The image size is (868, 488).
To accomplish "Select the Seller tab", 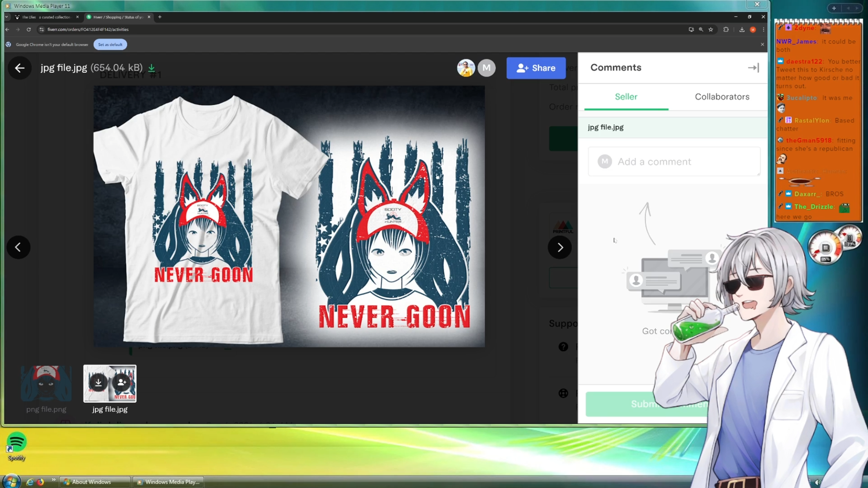I will click(x=626, y=97).
